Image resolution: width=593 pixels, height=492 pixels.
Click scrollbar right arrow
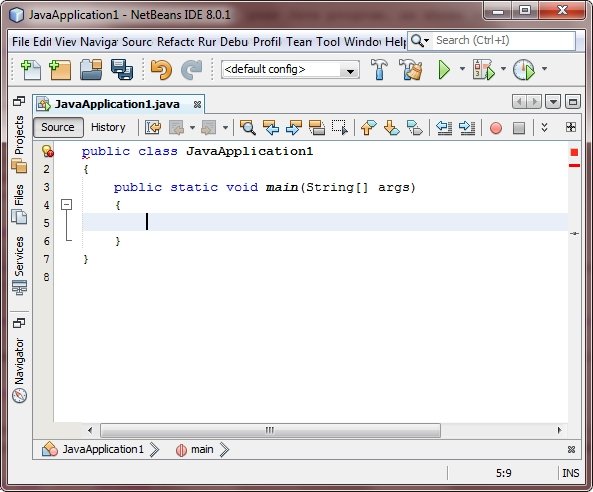point(559,430)
